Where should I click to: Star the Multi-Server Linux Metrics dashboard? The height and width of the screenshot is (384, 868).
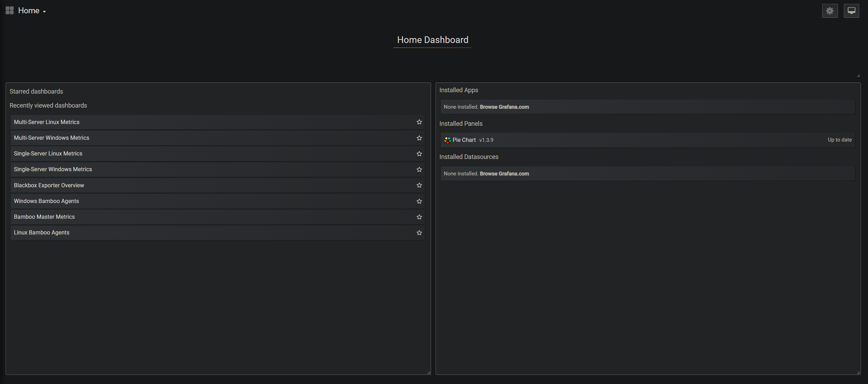[419, 122]
